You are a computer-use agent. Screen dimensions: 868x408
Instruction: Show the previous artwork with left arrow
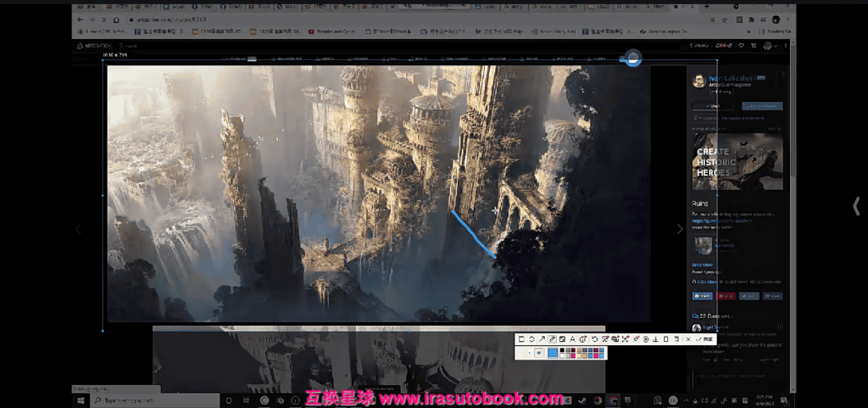[78, 229]
